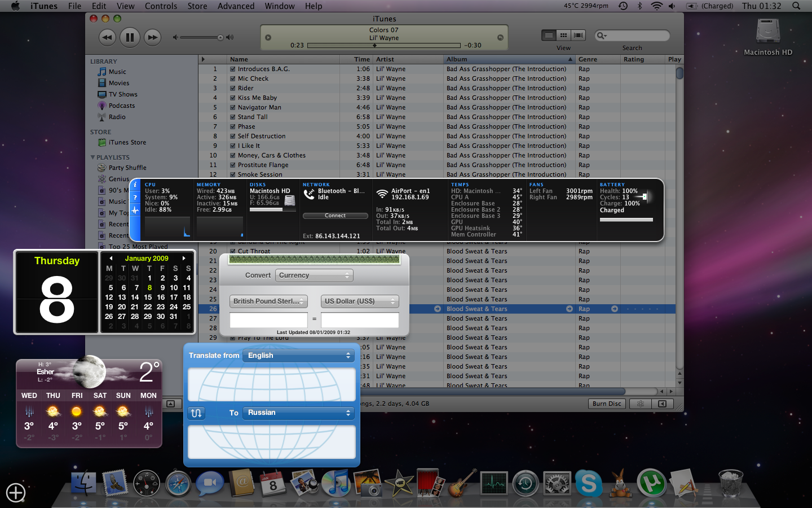
Task: Launch iChat from the Dock
Action: pyautogui.click(x=210, y=484)
